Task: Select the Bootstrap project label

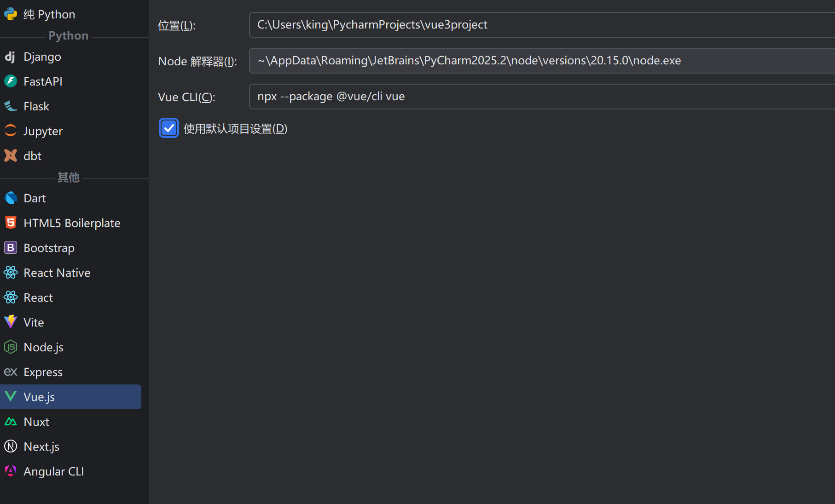Action: tap(49, 248)
